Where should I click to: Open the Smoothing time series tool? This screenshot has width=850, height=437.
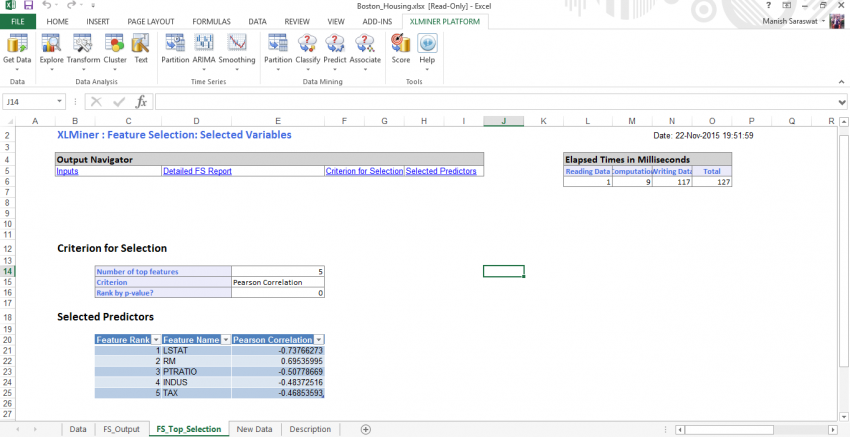[237, 46]
